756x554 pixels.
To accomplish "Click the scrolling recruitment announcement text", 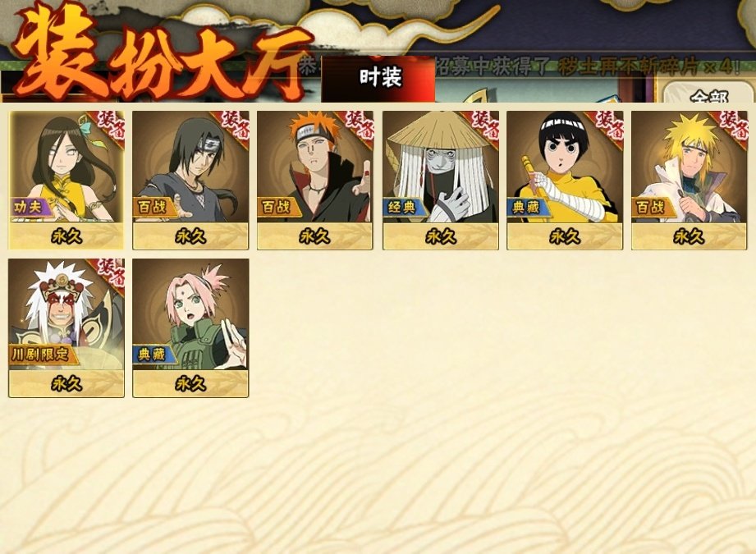I will pyautogui.click(x=587, y=66).
